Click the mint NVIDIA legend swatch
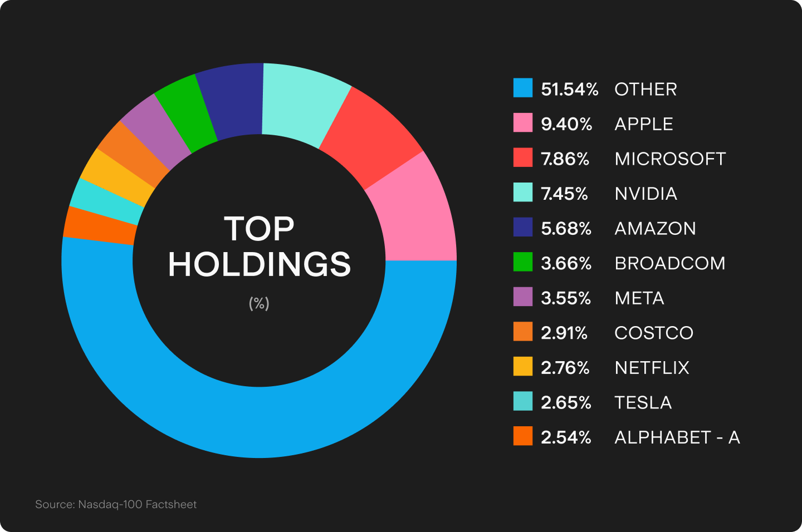The width and height of the screenshot is (802, 532). pyautogui.click(x=522, y=193)
